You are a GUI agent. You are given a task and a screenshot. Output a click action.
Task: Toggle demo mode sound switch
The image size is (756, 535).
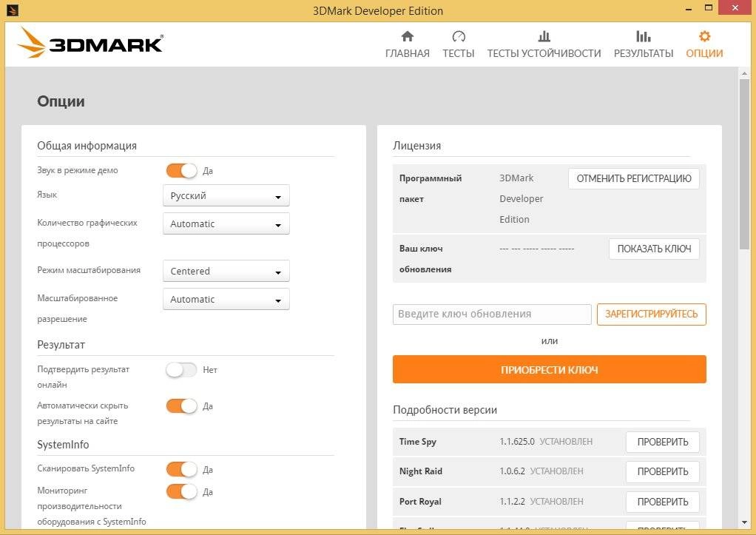pos(182,170)
